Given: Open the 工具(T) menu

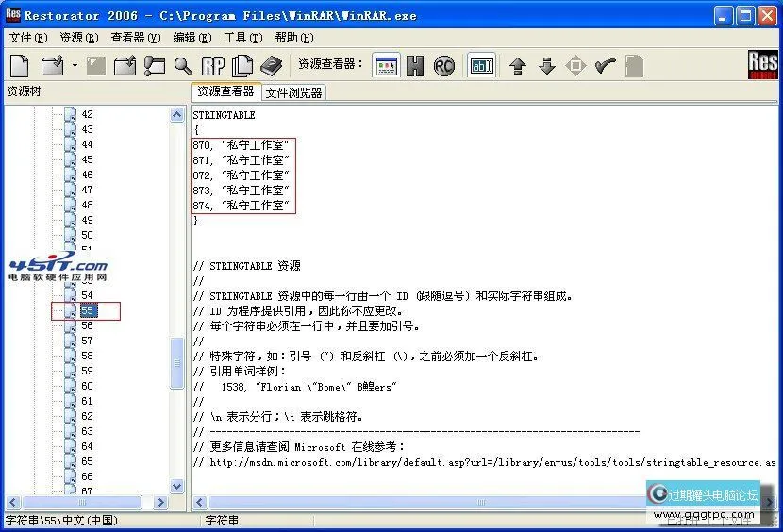Looking at the screenshot, I should point(243,38).
